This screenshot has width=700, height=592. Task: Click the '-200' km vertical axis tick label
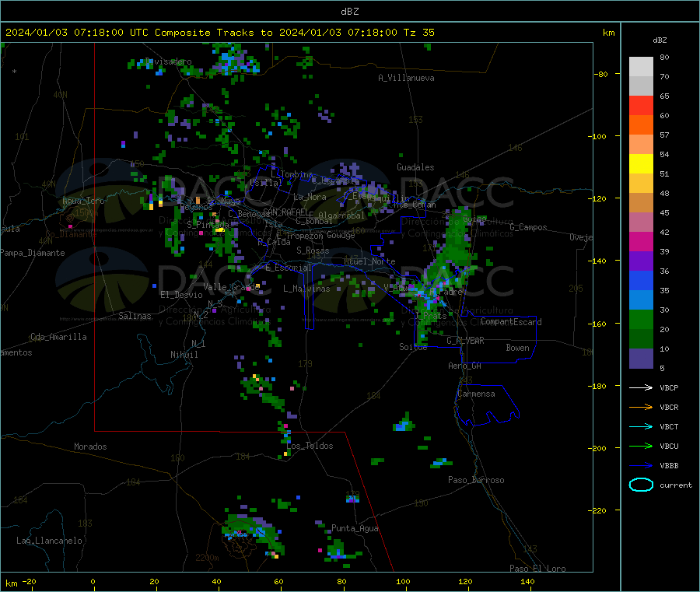tap(597, 448)
